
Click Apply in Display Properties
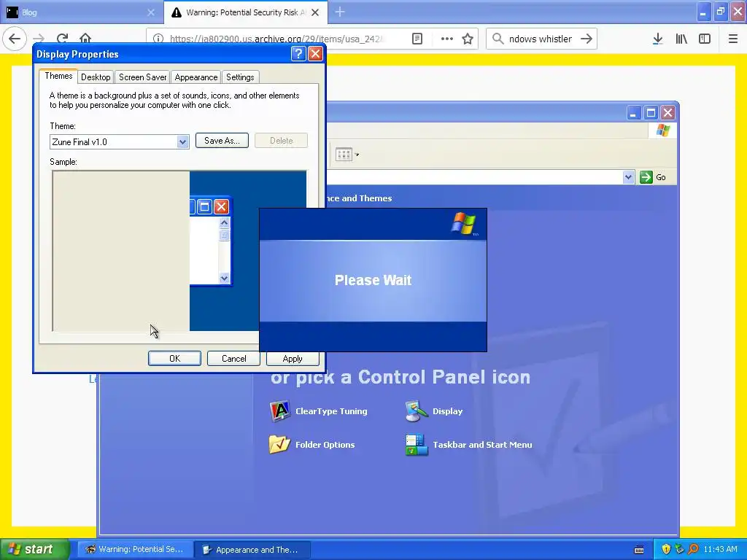point(293,359)
